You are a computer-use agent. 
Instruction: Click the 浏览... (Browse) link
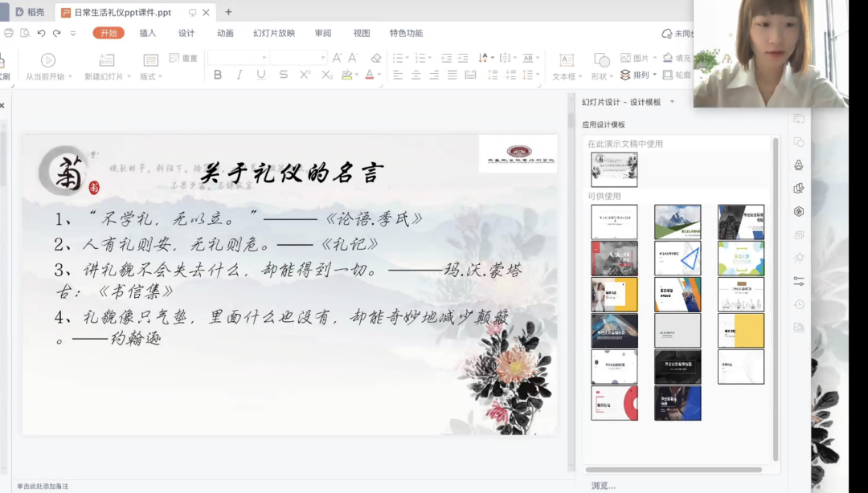[603, 485]
